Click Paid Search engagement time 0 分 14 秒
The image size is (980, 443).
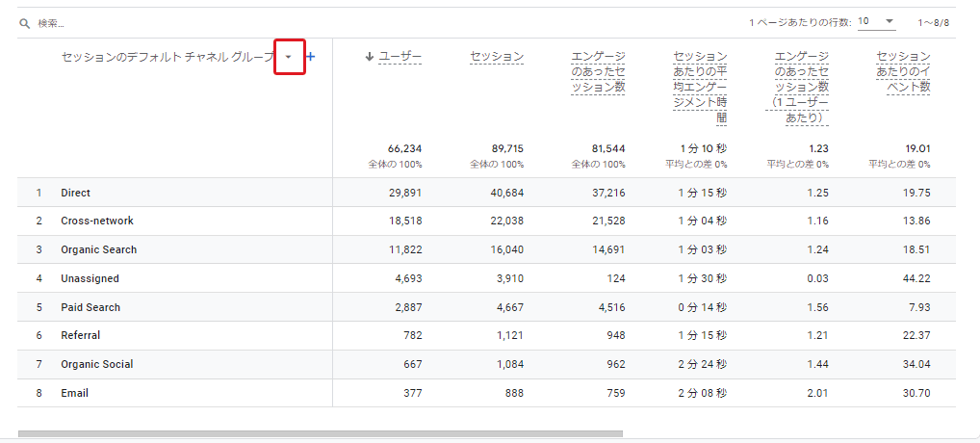click(703, 307)
